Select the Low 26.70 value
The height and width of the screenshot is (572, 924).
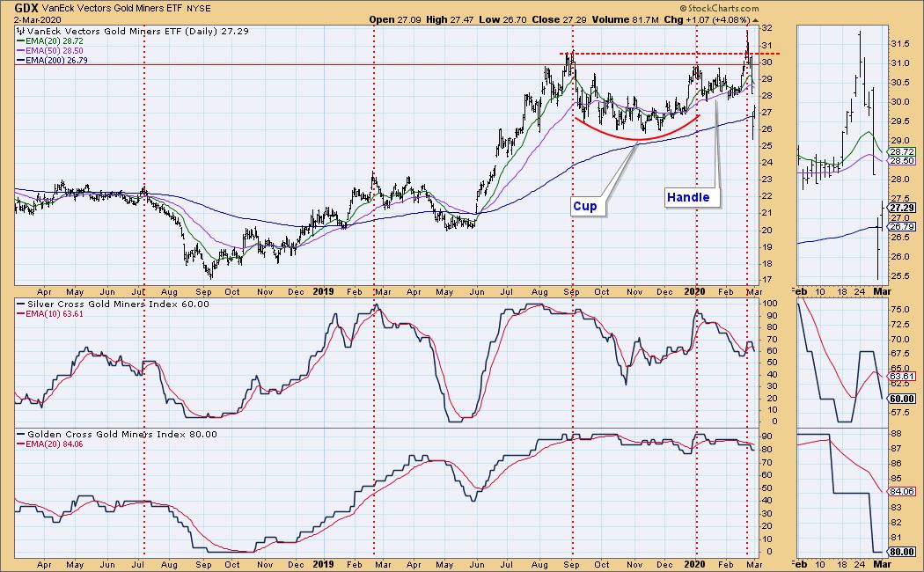pyautogui.click(x=501, y=19)
